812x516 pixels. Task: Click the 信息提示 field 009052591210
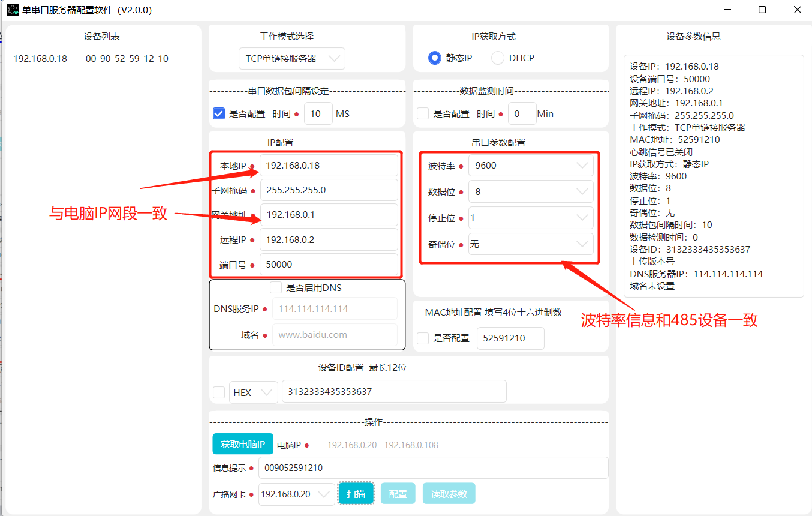[433, 468]
